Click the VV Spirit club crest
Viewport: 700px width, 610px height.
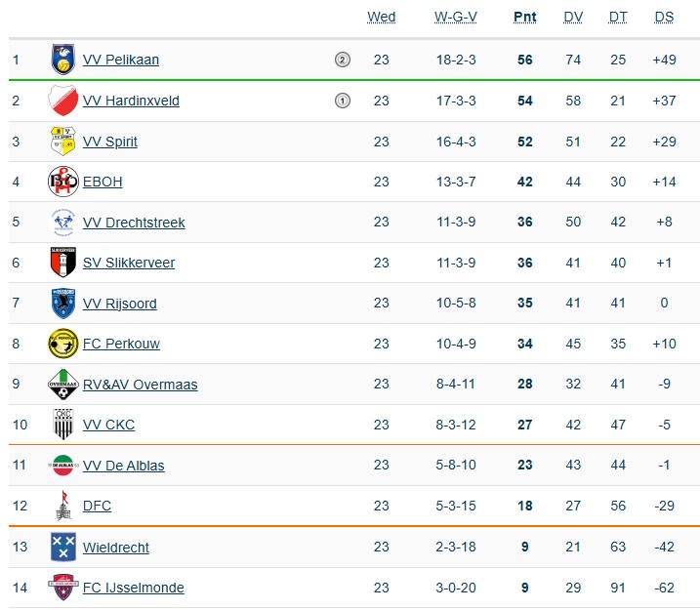(62, 142)
